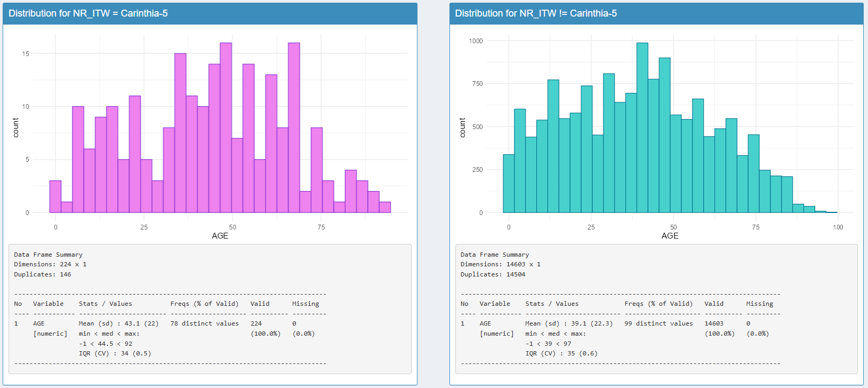
Task: Click the 'Distribution for NR_ITW = Carinthia-5' panel header
Action: click(x=88, y=13)
